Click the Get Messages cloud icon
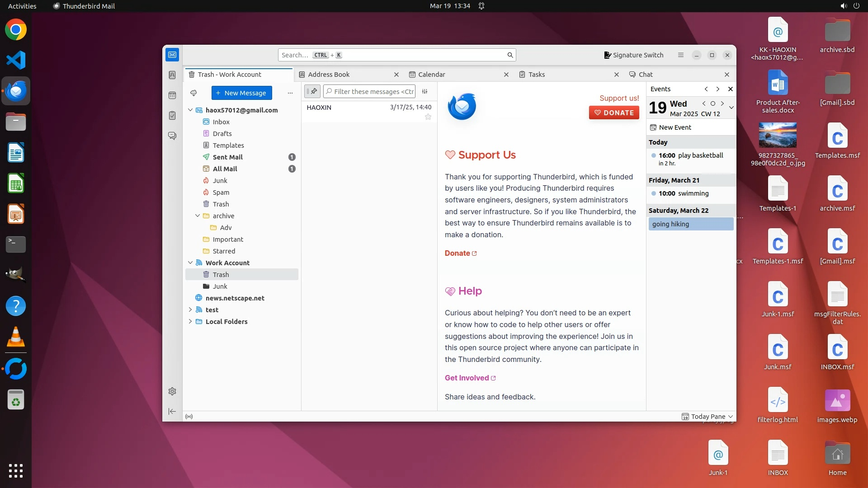Viewport: 868px width, 488px height. click(x=193, y=93)
